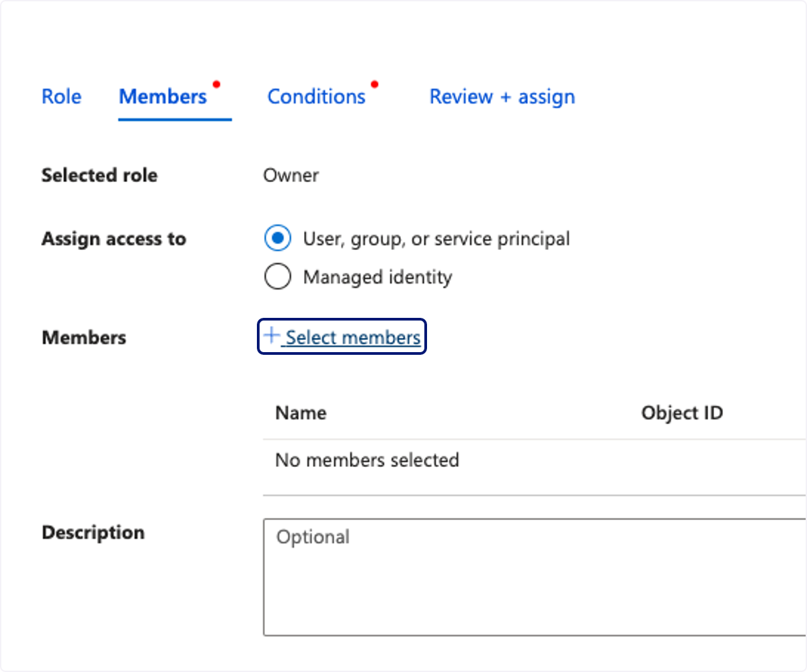Click the Select members link
Image resolution: width=807 pixels, height=672 pixels.
pyautogui.click(x=342, y=337)
